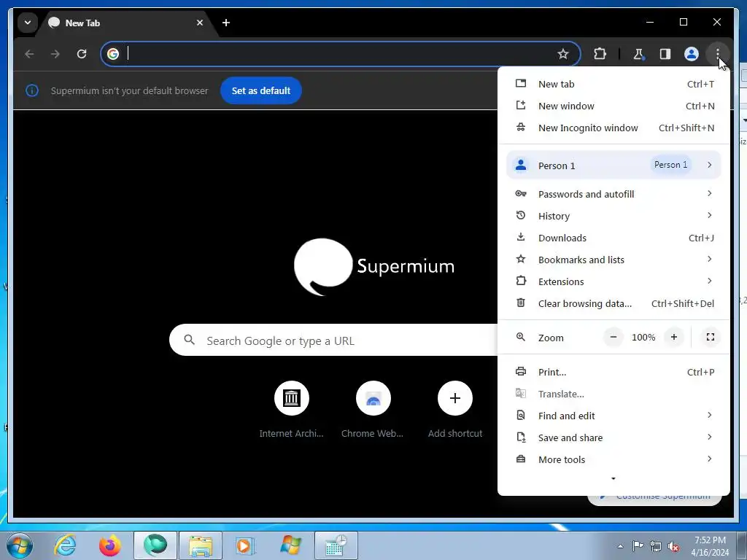Click the network tray icon
This screenshot has width=747, height=560.
[x=656, y=546]
